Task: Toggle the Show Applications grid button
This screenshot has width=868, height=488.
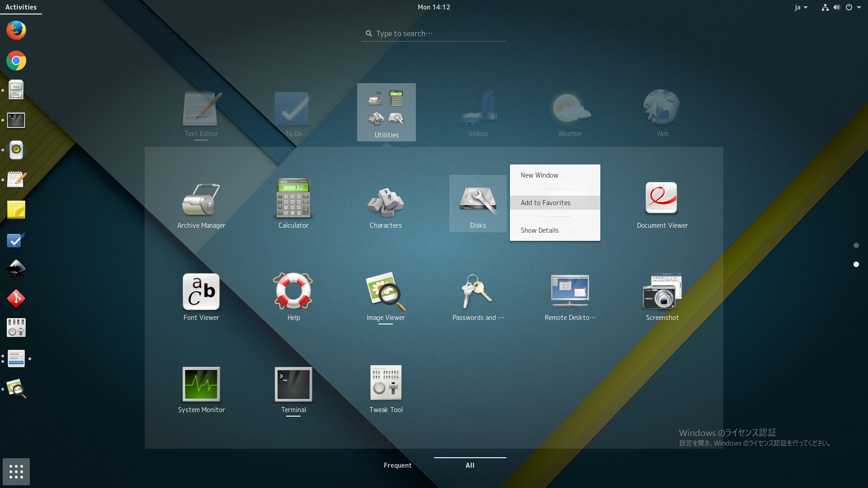Action: click(x=16, y=472)
